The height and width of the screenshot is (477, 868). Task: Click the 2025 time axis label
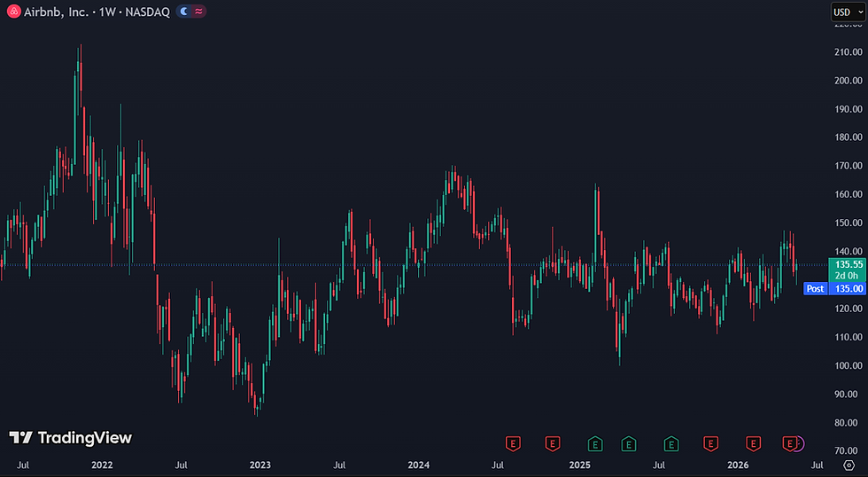(x=579, y=465)
